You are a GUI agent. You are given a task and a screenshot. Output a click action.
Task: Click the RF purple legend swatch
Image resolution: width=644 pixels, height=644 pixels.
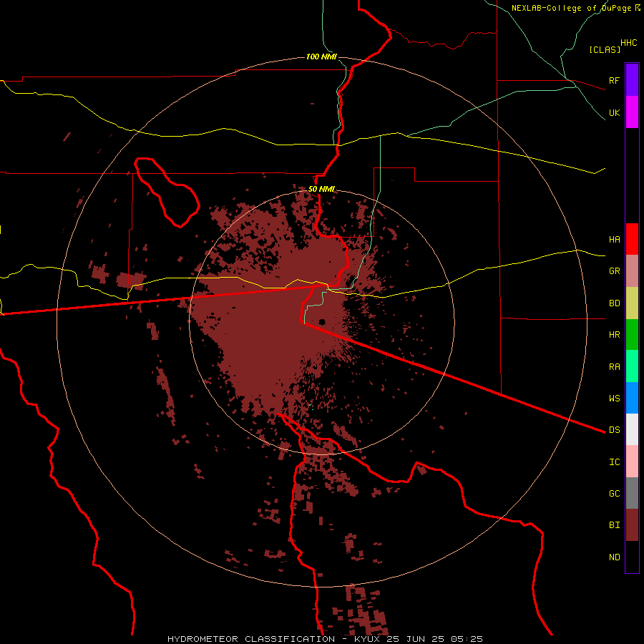(632, 80)
